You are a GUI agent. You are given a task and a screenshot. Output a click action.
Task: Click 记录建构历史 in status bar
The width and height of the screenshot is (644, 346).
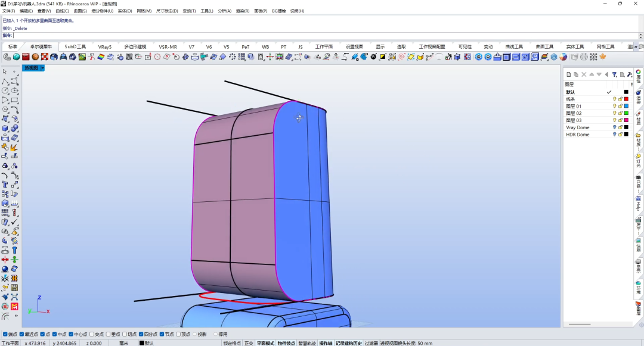[x=349, y=343]
